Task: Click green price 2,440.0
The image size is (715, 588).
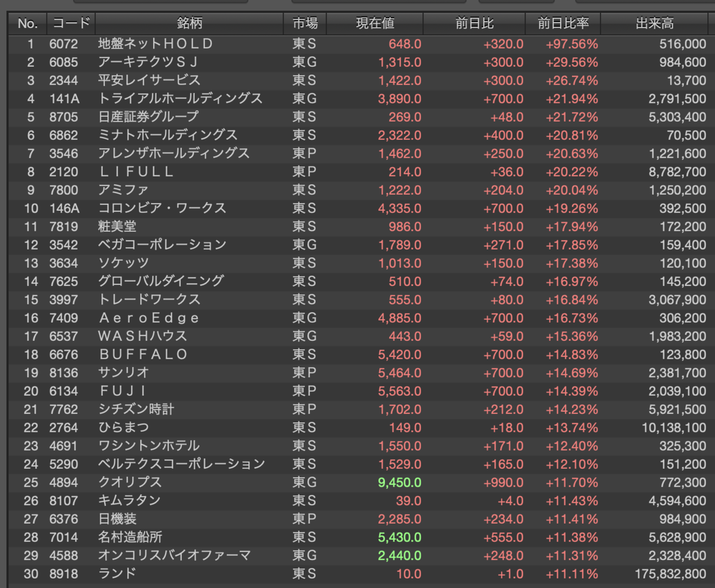Action: (x=399, y=555)
